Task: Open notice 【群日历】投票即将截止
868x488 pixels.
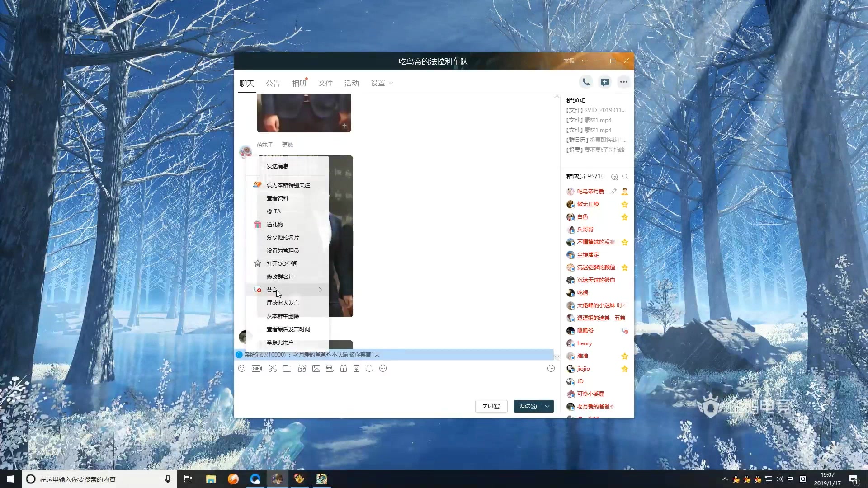Action: (x=596, y=140)
